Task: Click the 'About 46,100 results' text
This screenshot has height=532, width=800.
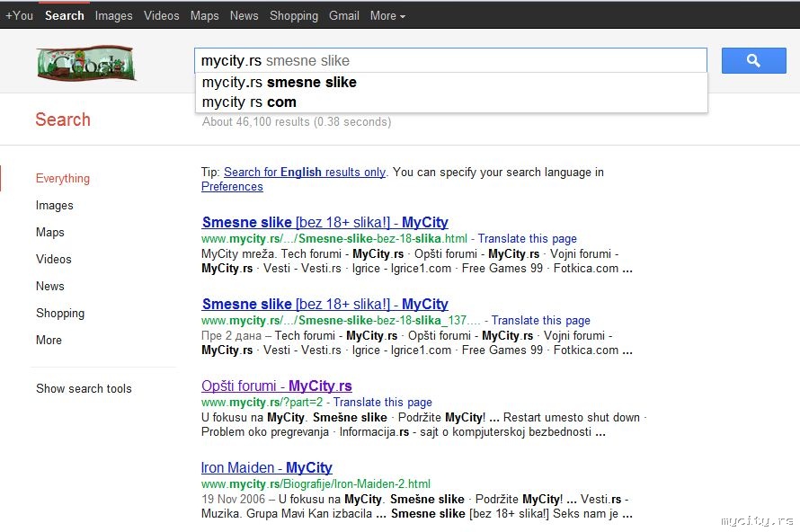Action: 297,122
